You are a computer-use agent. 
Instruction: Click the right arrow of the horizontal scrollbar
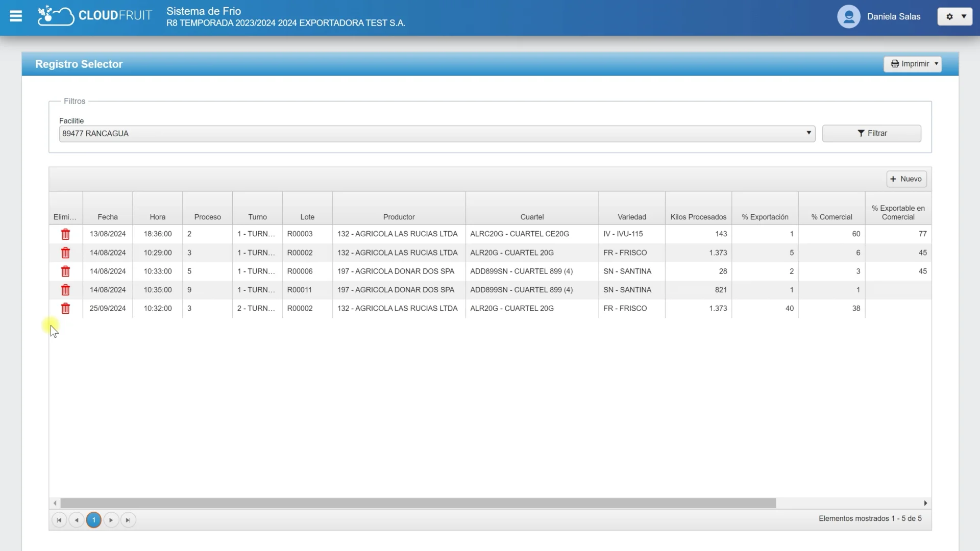point(925,503)
